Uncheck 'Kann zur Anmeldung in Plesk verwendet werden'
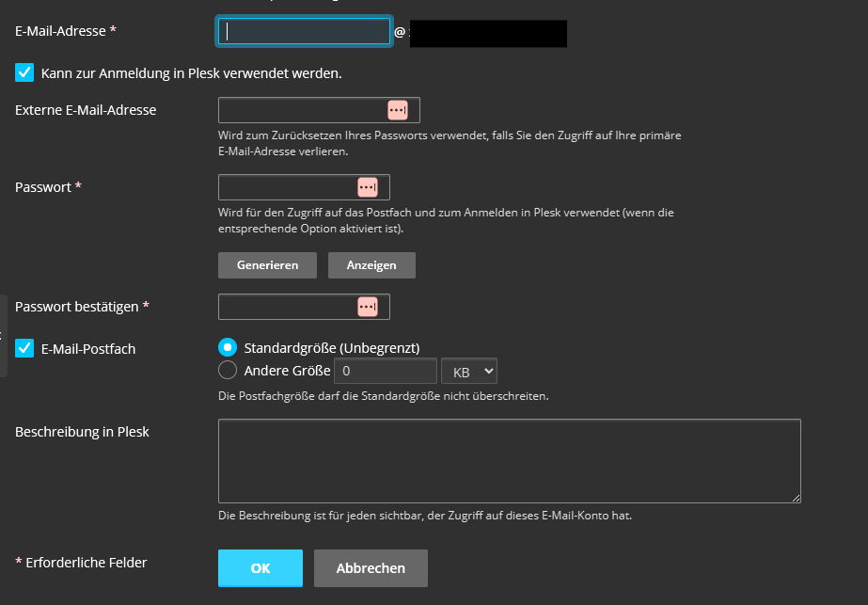This screenshot has width=868, height=605. click(24, 72)
